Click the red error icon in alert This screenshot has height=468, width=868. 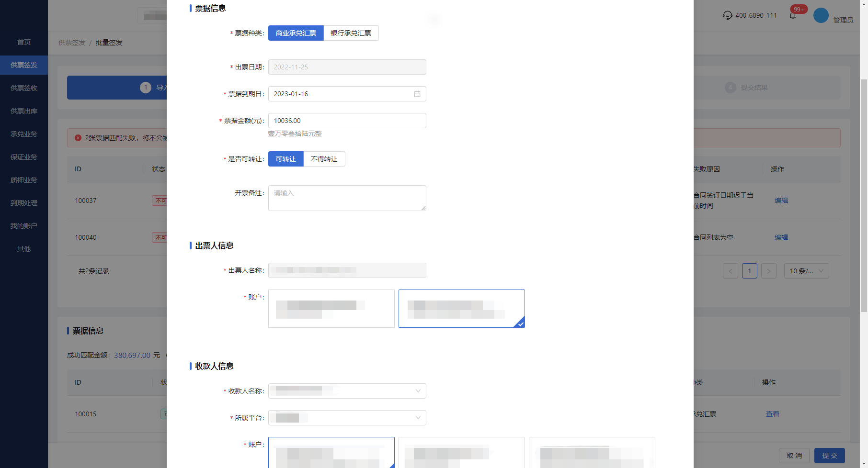78,138
